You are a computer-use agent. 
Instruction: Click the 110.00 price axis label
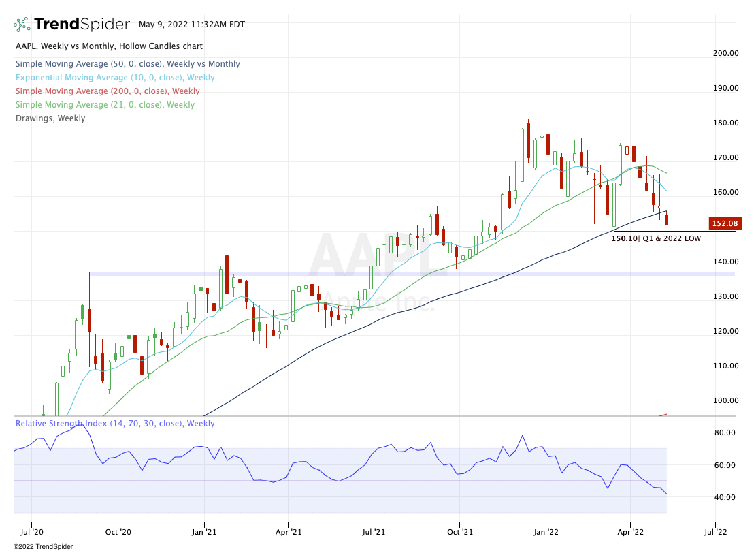(725, 366)
